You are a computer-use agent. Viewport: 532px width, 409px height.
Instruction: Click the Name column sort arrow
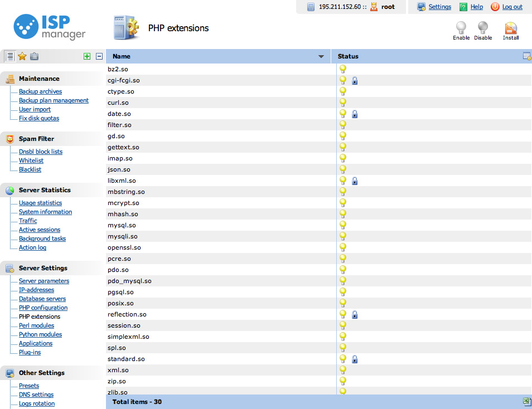[x=321, y=57]
